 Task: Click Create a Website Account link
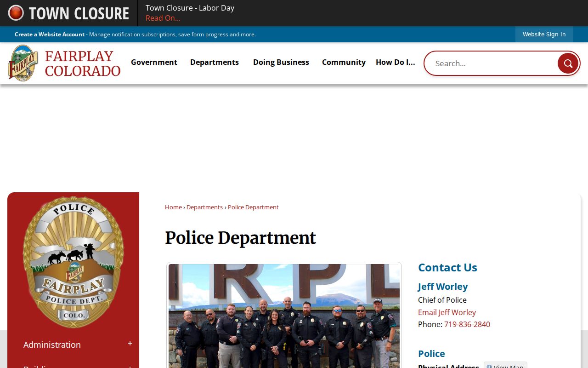click(x=50, y=34)
